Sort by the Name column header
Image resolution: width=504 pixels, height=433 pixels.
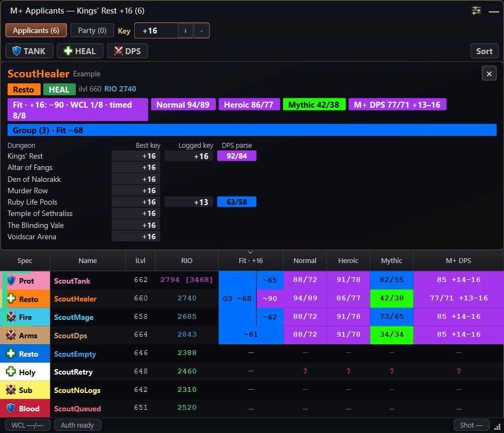(x=88, y=261)
